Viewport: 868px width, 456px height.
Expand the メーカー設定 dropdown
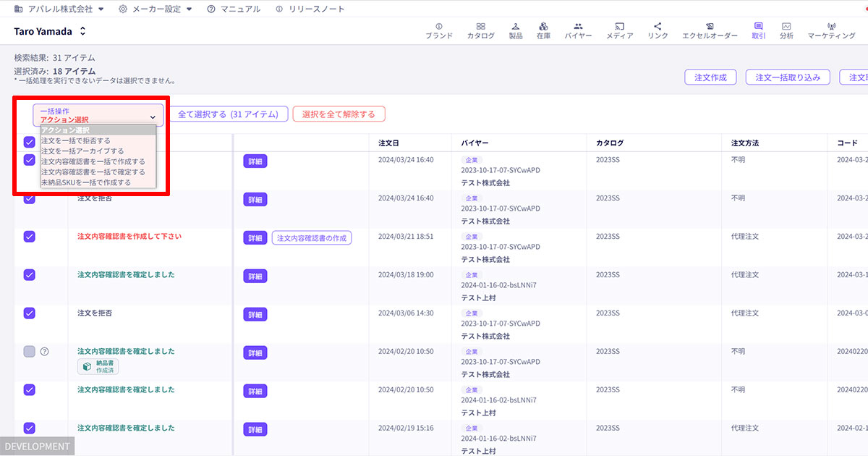pos(189,9)
